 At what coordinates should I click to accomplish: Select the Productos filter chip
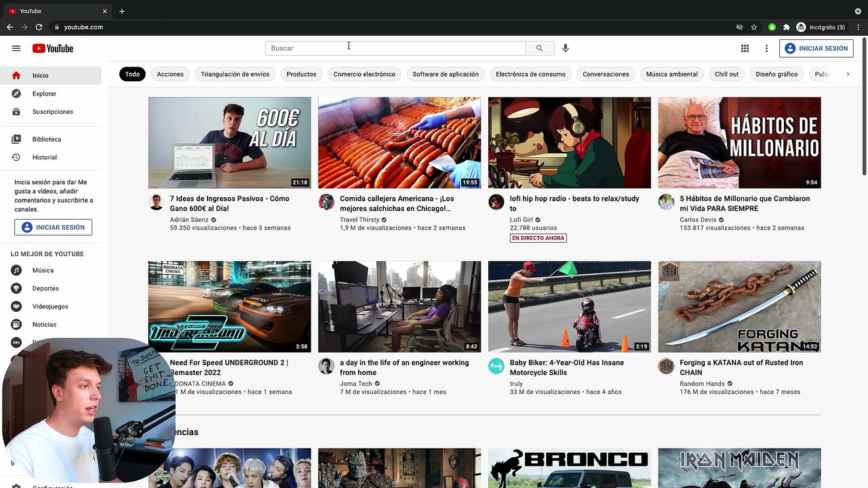coord(301,74)
